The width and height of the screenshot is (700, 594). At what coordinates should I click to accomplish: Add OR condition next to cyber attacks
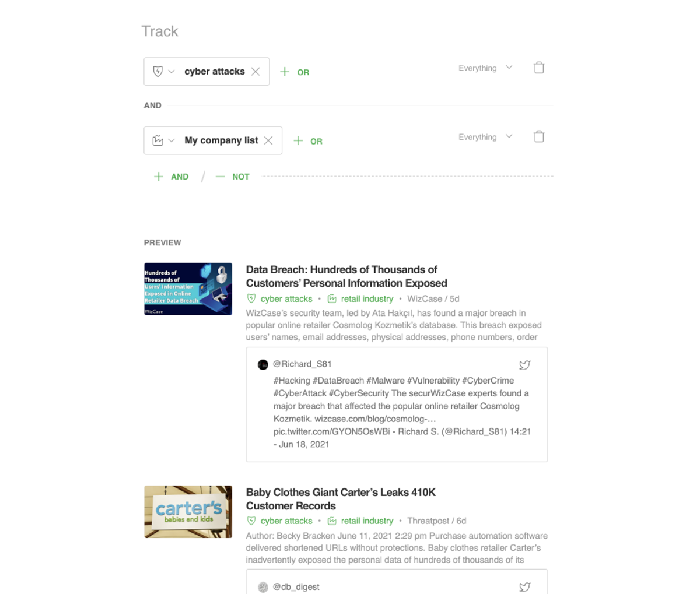pyautogui.click(x=295, y=72)
